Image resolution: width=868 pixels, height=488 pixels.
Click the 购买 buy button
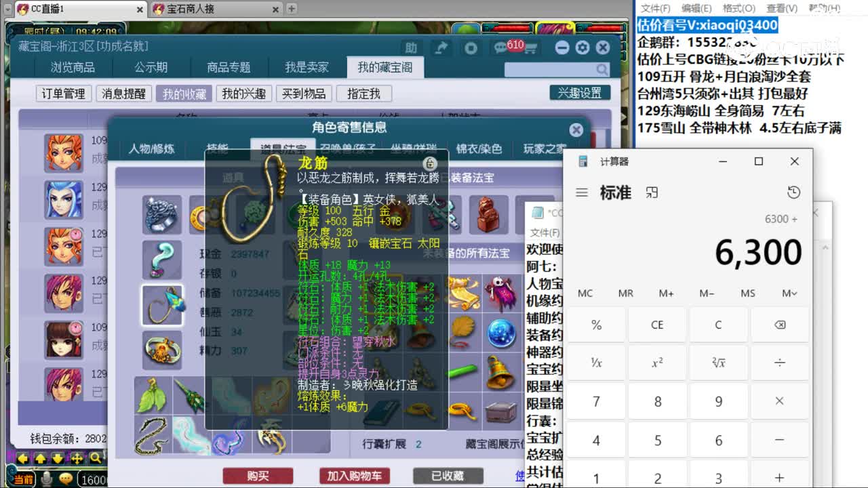pos(259,476)
